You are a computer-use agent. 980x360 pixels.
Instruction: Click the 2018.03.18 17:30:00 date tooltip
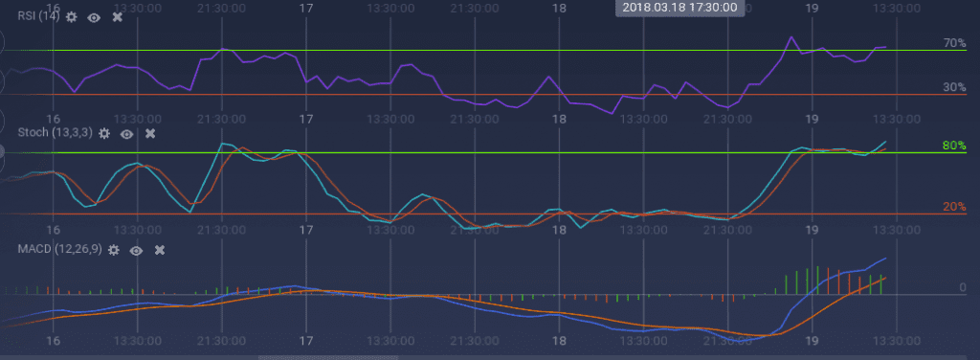pyautogui.click(x=680, y=8)
